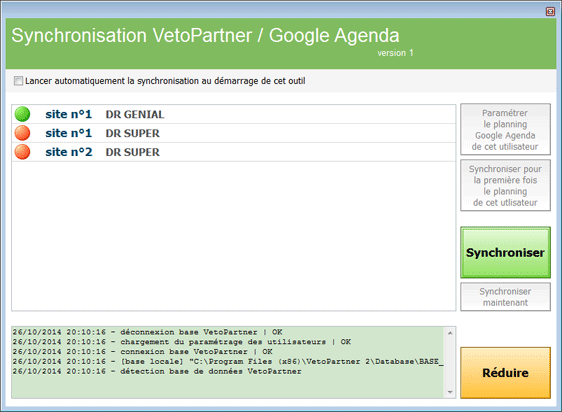Screen dimensions: 562x412
Task: Click Synchroniser maintenant button
Action: (x=505, y=297)
